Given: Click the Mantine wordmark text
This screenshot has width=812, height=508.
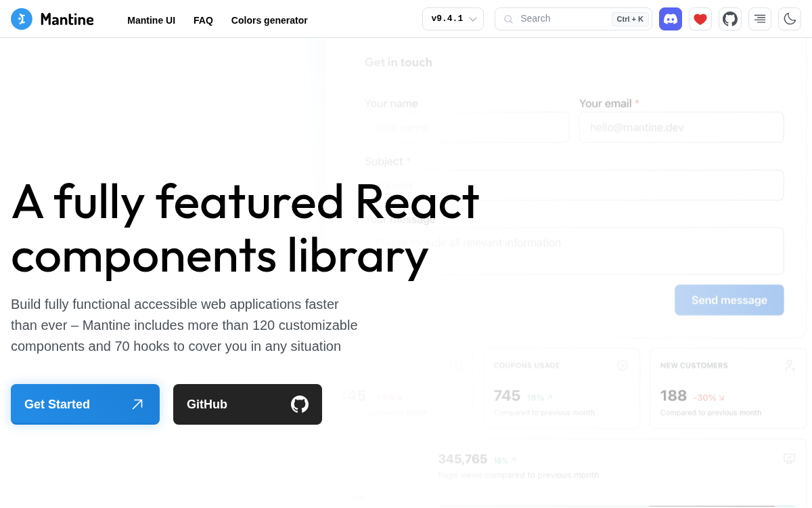Looking at the screenshot, I should [67, 19].
